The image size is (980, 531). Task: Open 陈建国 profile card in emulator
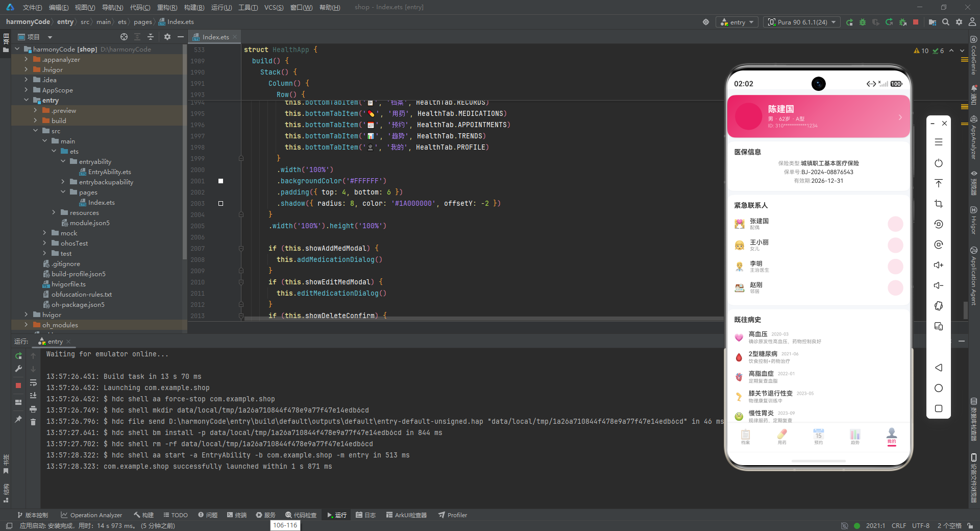(x=818, y=116)
